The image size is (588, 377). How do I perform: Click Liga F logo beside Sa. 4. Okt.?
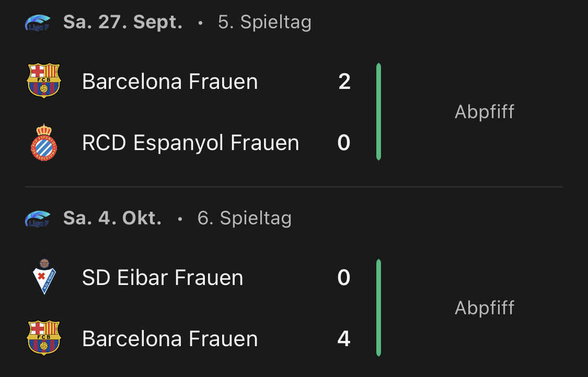point(38,219)
